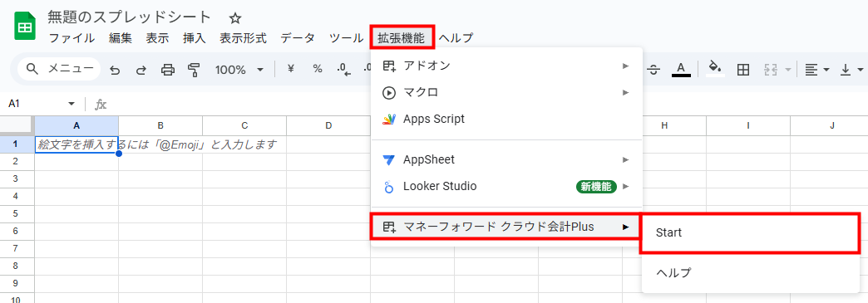This screenshot has height=303, width=868.
Task: Apply yen currency format
Action: pyautogui.click(x=291, y=69)
